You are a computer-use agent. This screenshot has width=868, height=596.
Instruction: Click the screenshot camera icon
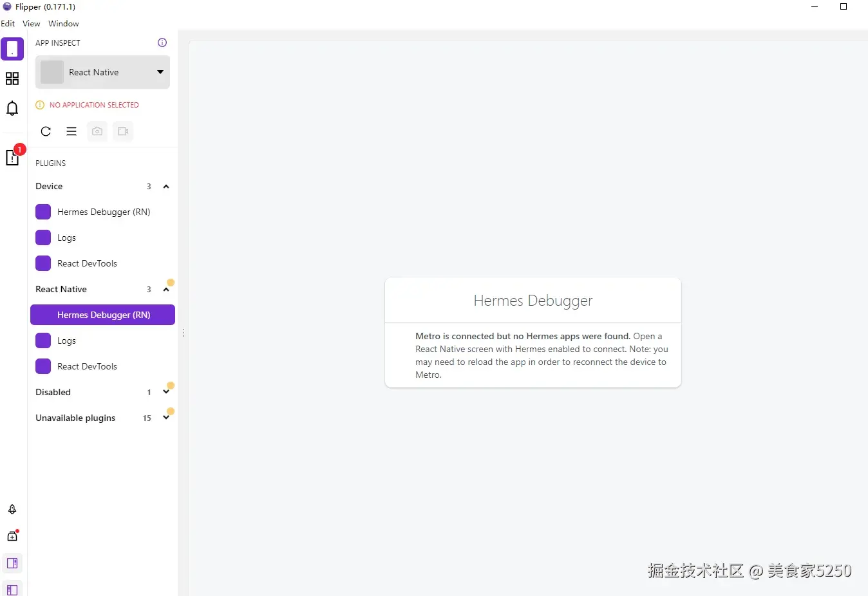pos(97,131)
